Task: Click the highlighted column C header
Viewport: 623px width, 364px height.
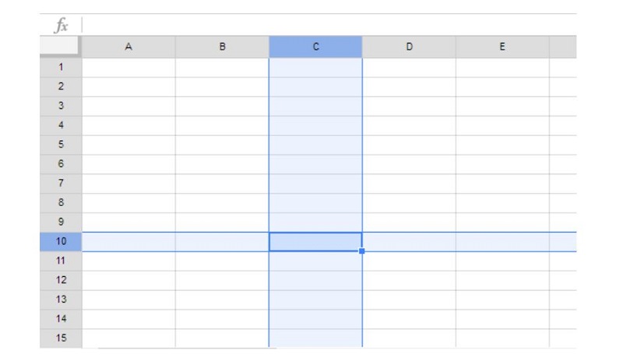Action: [315, 47]
